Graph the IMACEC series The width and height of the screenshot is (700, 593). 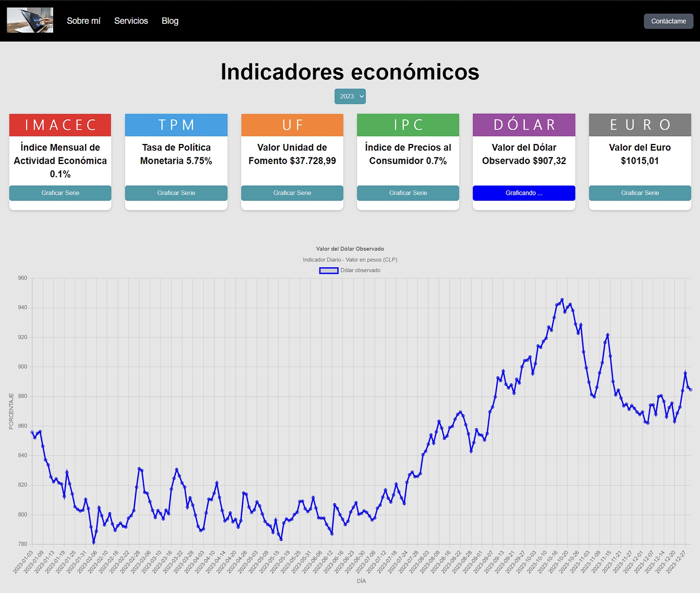[x=60, y=193]
